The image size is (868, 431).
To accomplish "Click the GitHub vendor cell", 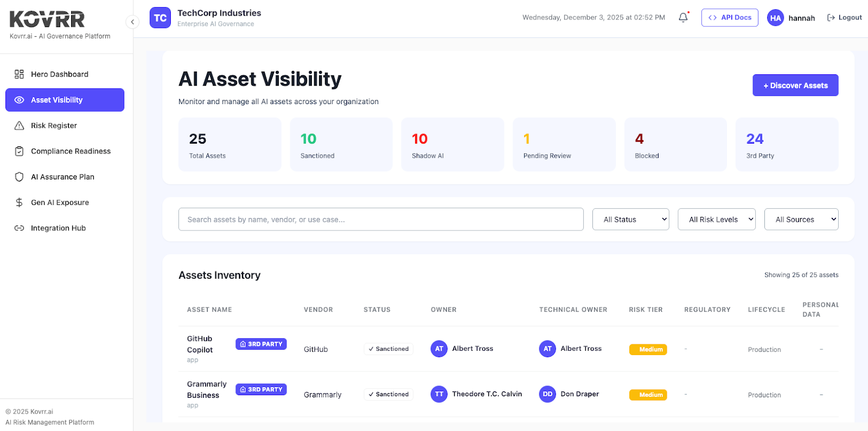I will pyautogui.click(x=316, y=349).
